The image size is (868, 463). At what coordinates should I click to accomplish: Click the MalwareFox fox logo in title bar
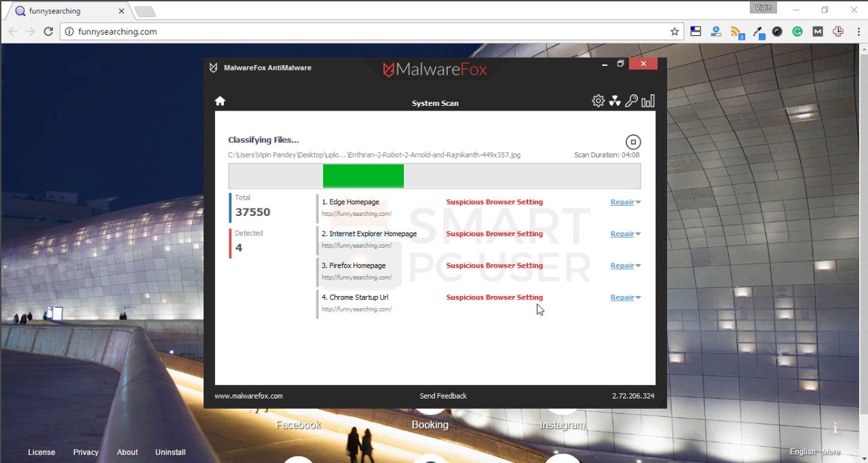(213, 68)
